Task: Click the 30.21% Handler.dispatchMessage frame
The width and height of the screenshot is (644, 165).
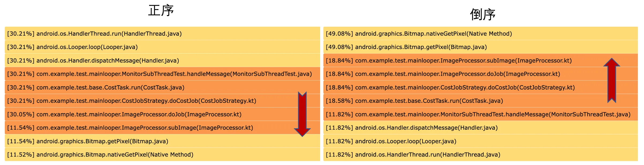Action: (x=162, y=61)
